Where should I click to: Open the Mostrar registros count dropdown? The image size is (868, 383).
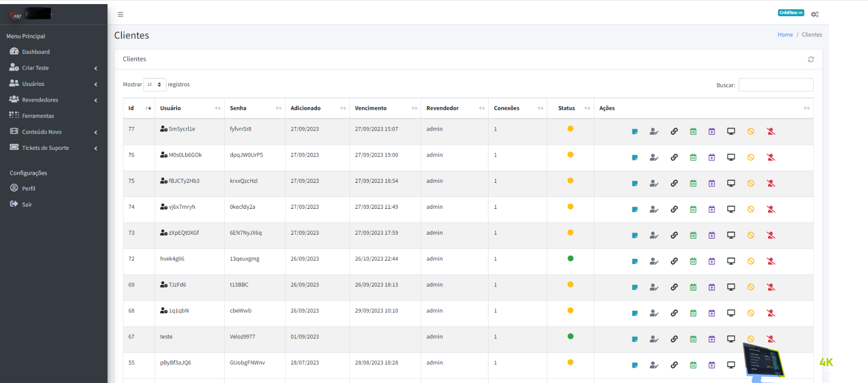[x=155, y=85]
